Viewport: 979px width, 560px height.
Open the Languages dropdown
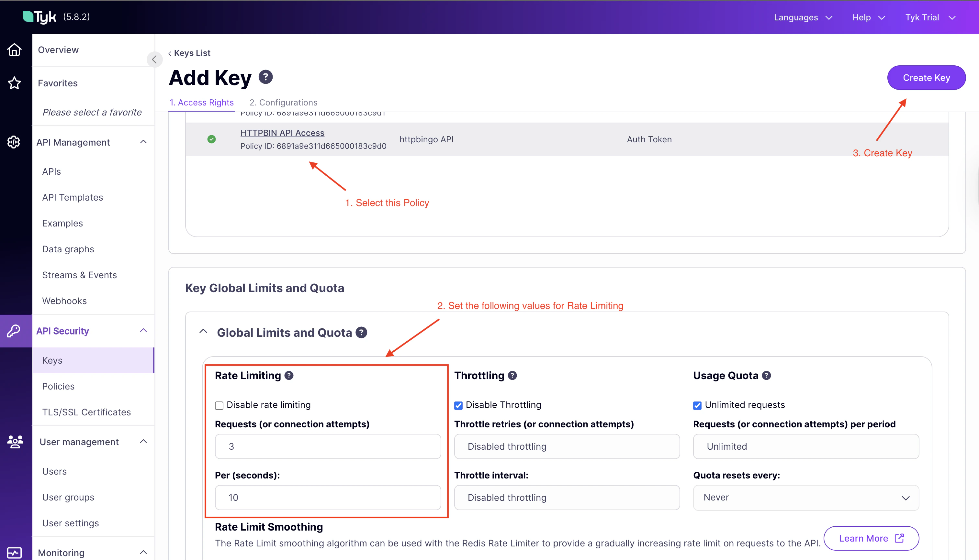pyautogui.click(x=803, y=17)
